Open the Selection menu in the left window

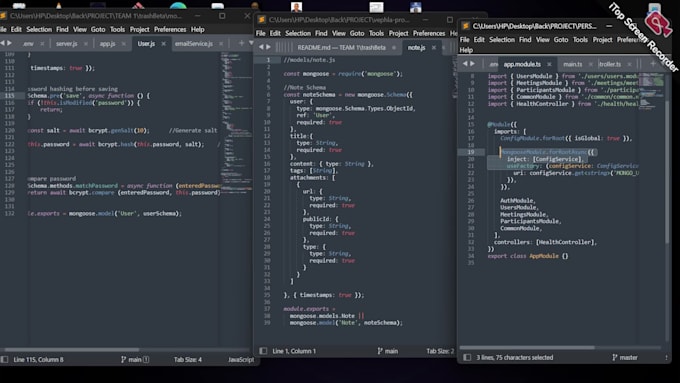coord(39,29)
